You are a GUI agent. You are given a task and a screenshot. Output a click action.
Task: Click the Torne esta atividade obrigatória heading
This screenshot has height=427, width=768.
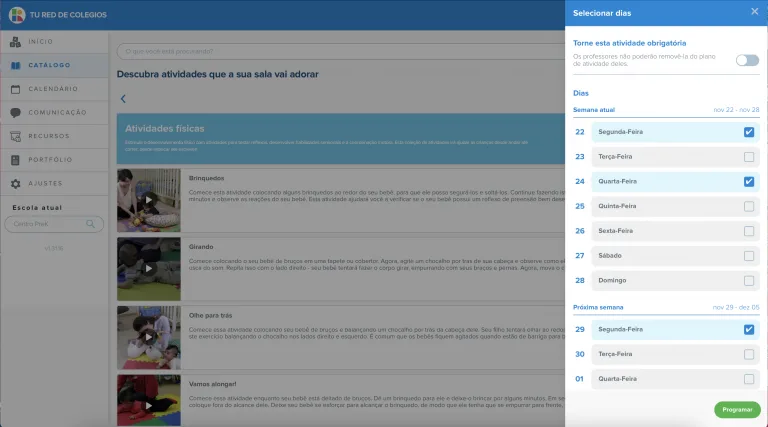tap(629, 43)
